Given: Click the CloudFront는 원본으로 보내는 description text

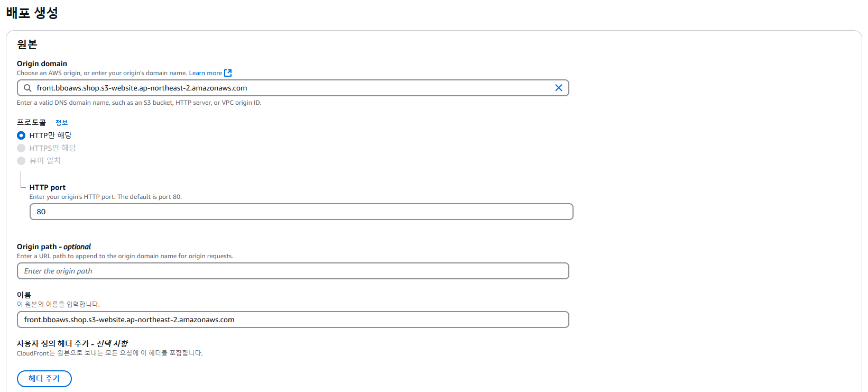Looking at the screenshot, I should 109,353.
